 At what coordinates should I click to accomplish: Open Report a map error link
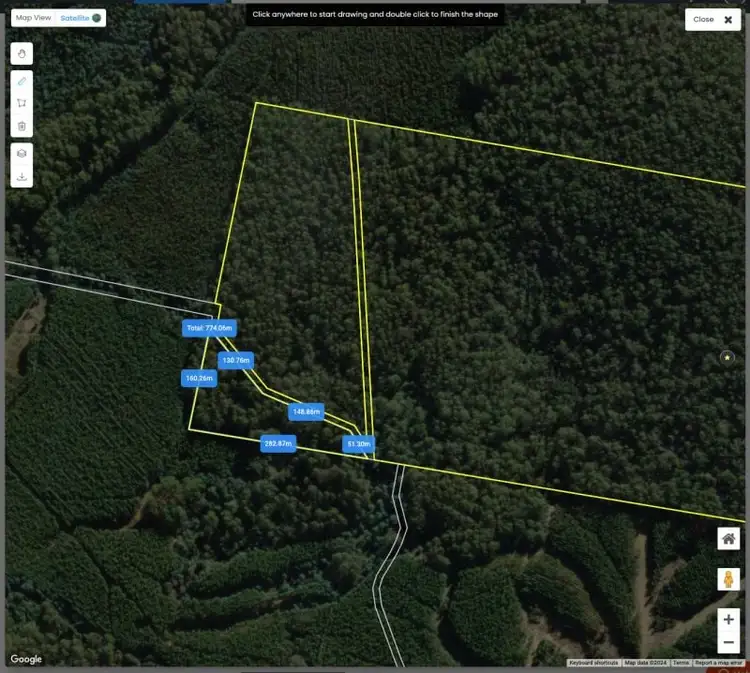[719, 663]
